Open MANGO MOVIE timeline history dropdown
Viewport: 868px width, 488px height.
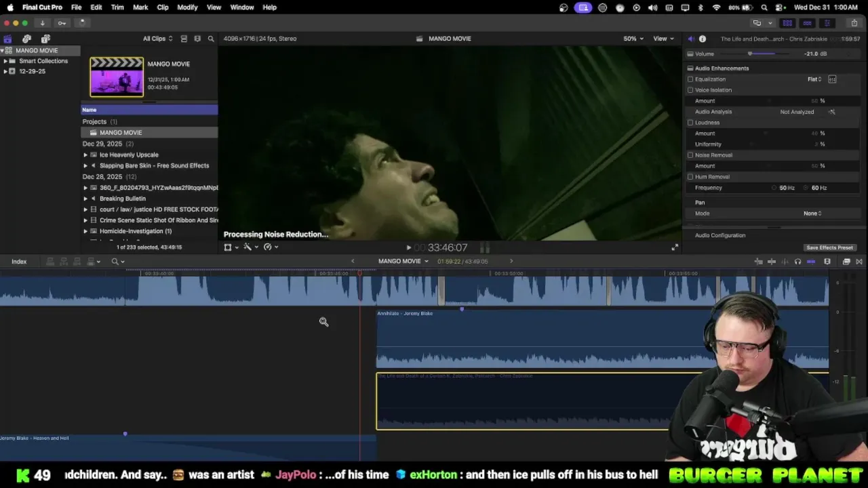click(x=403, y=262)
